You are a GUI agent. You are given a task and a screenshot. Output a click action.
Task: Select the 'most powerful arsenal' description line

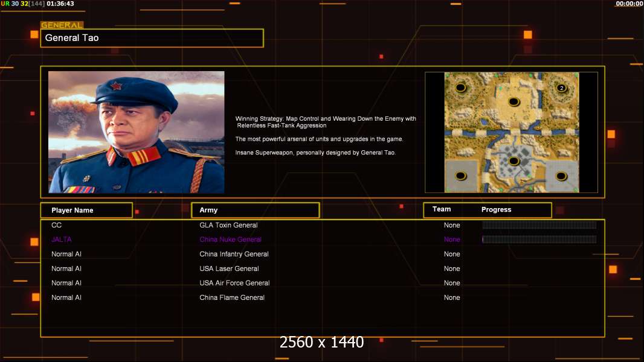pyautogui.click(x=319, y=139)
